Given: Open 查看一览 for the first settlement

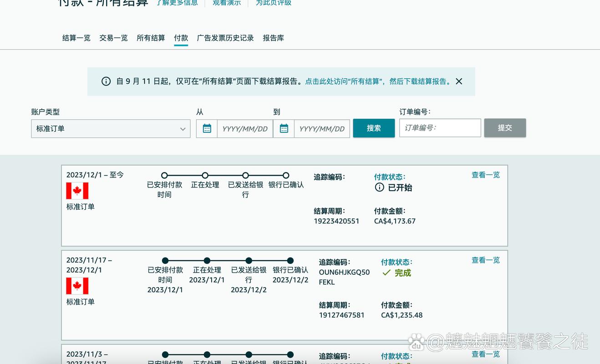Looking at the screenshot, I should [485, 175].
